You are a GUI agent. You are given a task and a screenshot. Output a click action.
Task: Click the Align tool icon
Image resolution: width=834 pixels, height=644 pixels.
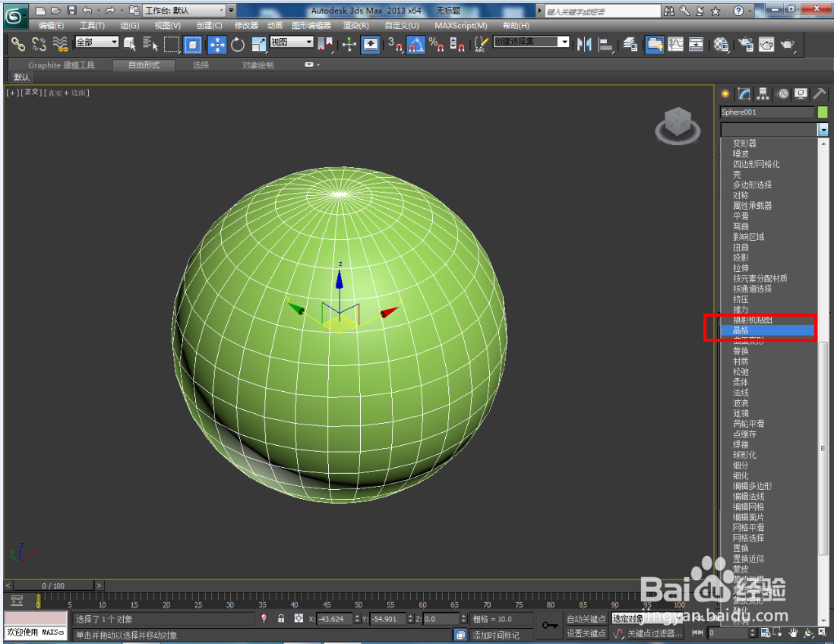[x=605, y=44]
